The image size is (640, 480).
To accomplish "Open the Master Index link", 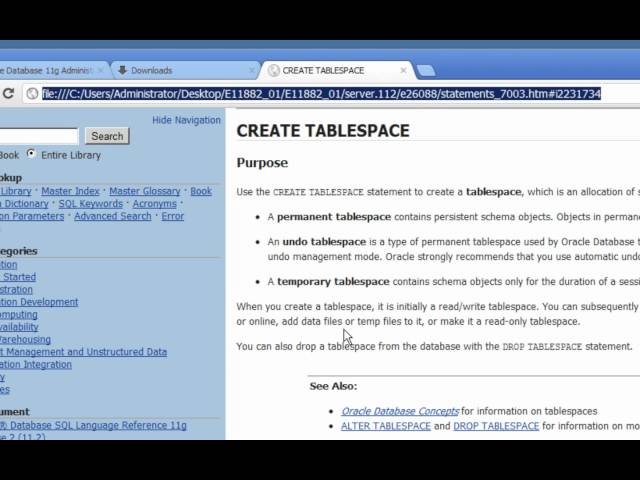I will pos(70,191).
